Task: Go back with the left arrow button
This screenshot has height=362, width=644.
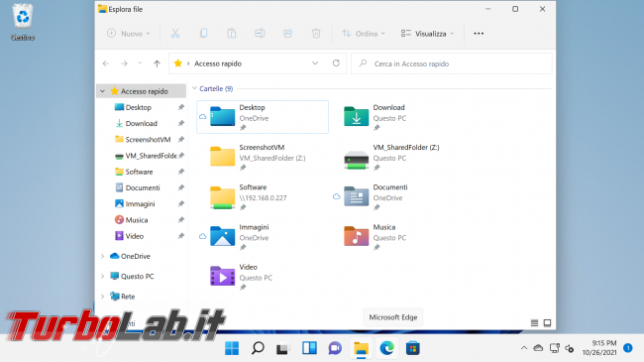Action: (106, 63)
